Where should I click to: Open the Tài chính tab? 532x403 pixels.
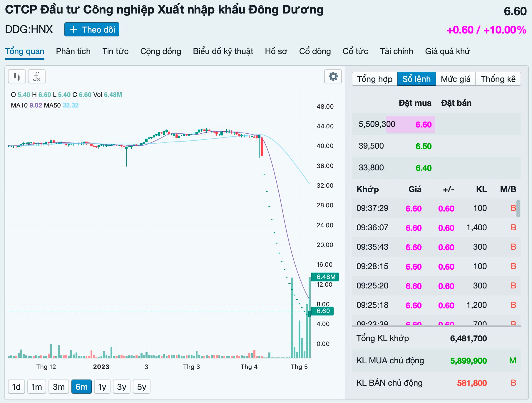(396, 51)
